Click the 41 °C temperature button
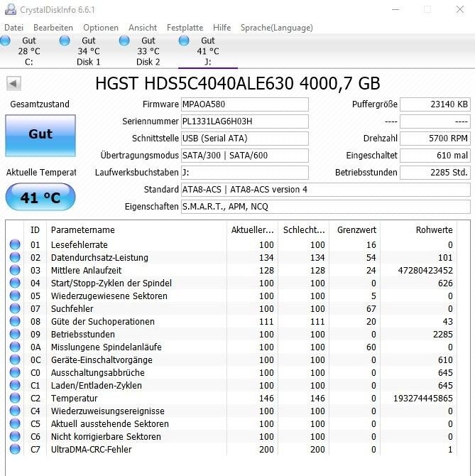Viewport: 475px width, 476px height. [40, 197]
